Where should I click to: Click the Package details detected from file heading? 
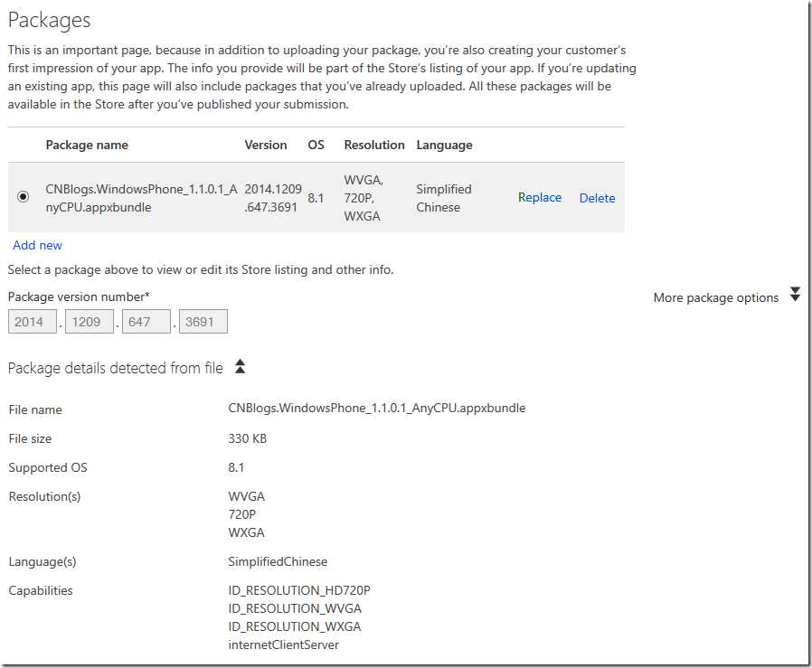point(115,368)
